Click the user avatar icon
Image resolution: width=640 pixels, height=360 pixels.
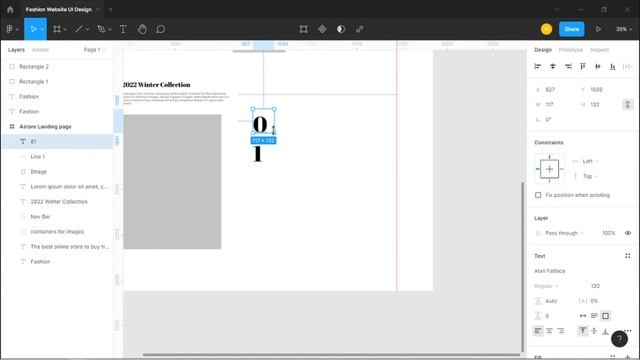[546, 29]
